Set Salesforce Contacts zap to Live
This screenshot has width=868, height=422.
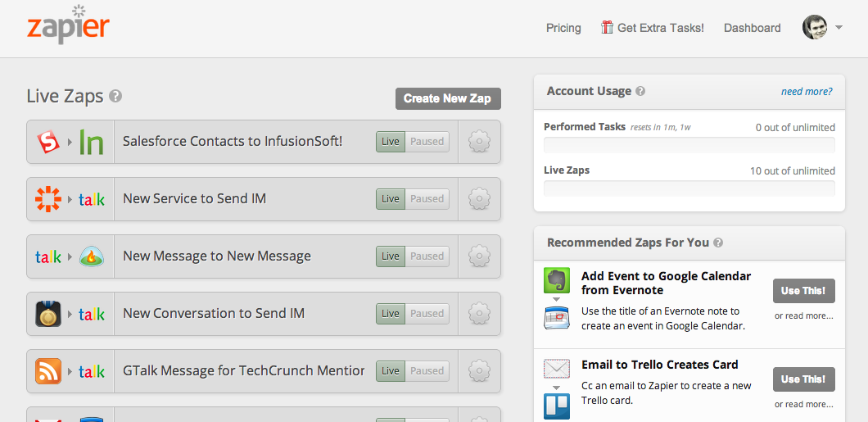[391, 142]
